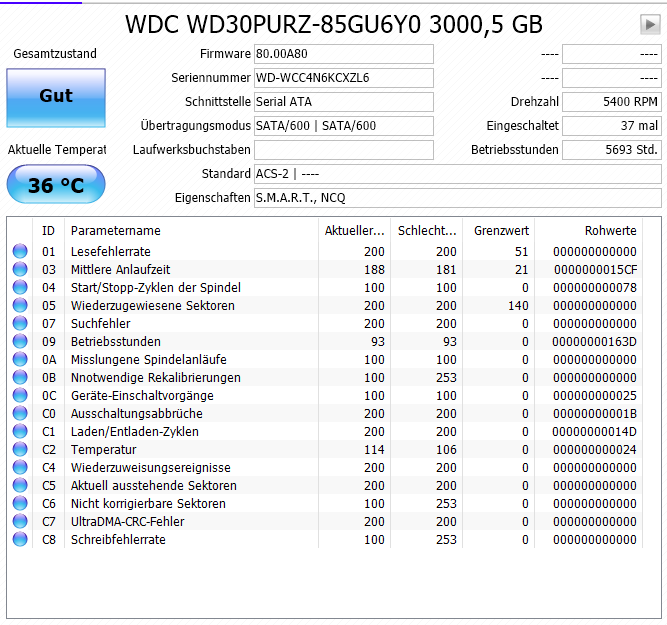
Task: Click the Aktueller column header
Action: [x=354, y=231]
